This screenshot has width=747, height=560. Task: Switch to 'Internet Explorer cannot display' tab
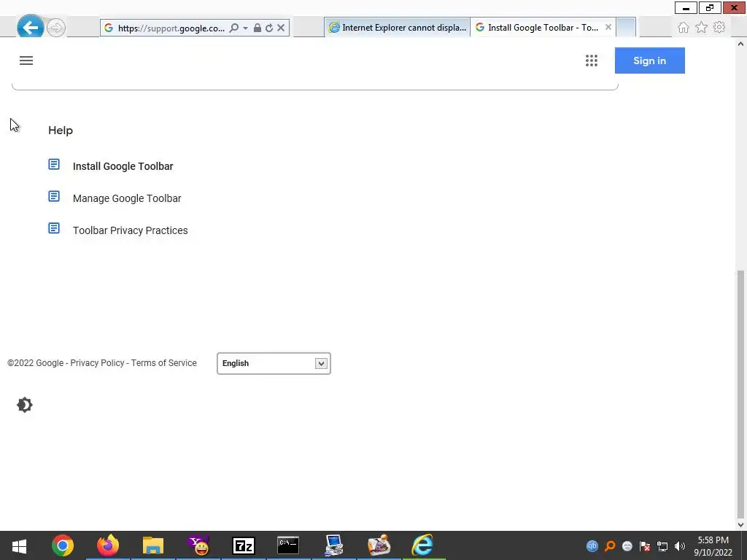pos(398,28)
